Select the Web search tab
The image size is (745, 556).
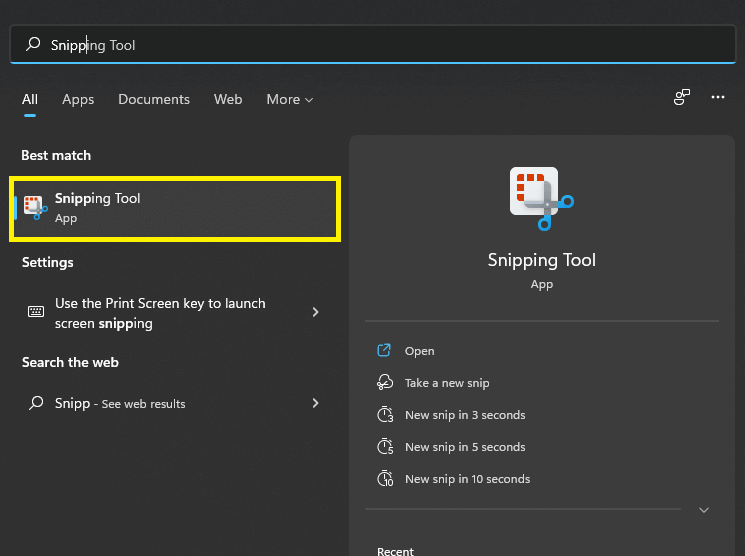tap(228, 99)
